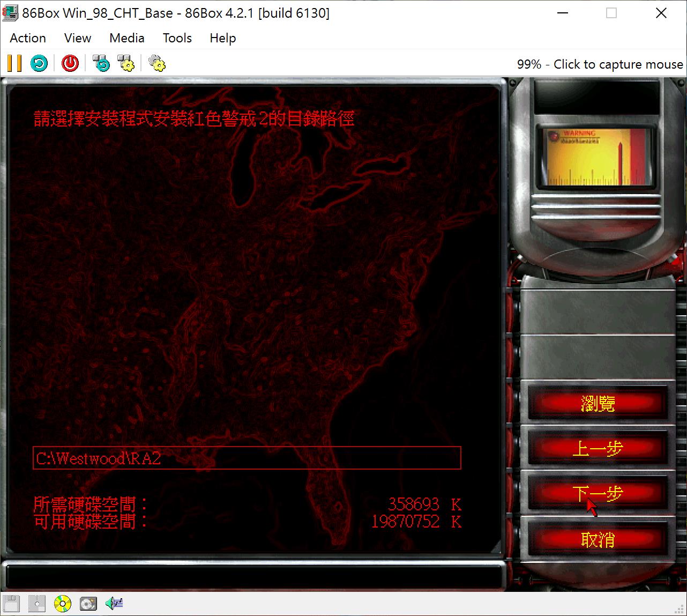Click the 上一步 (Back) button
Screen dimensions: 687x616
coord(598,448)
